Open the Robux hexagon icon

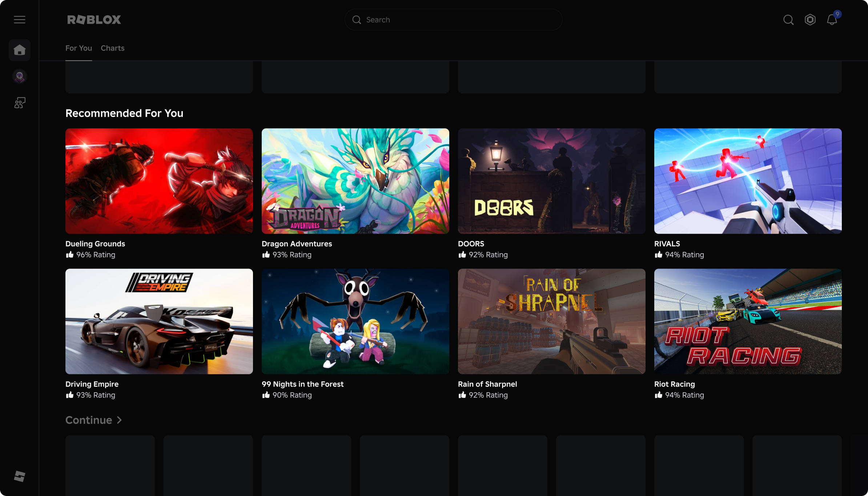pyautogui.click(x=810, y=20)
